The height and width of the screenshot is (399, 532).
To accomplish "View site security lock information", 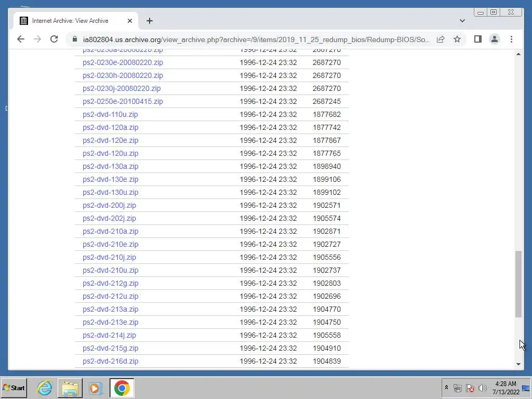I will tap(75, 39).
